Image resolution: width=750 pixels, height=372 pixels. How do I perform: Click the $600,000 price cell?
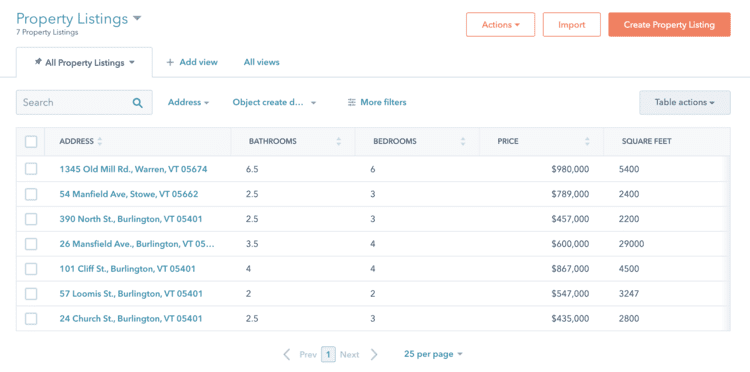click(570, 244)
